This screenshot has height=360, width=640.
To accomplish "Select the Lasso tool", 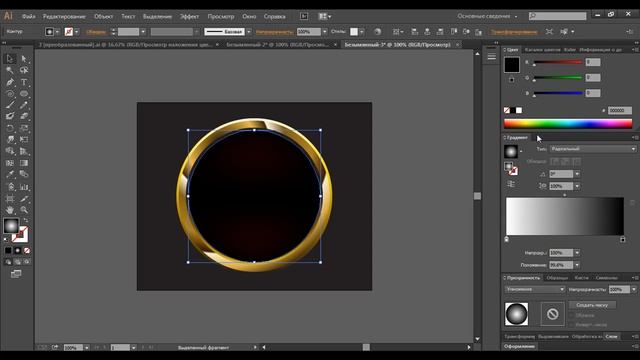I will [24, 70].
